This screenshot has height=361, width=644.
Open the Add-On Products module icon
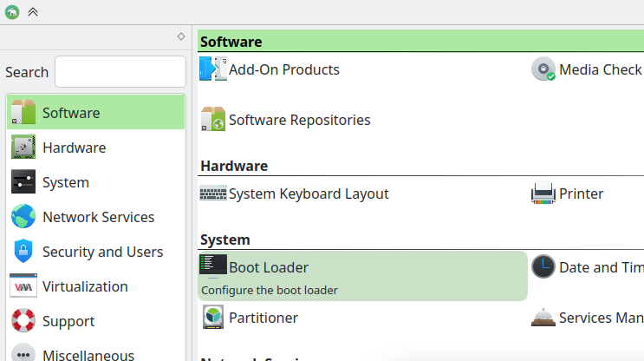tap(213, 69)
